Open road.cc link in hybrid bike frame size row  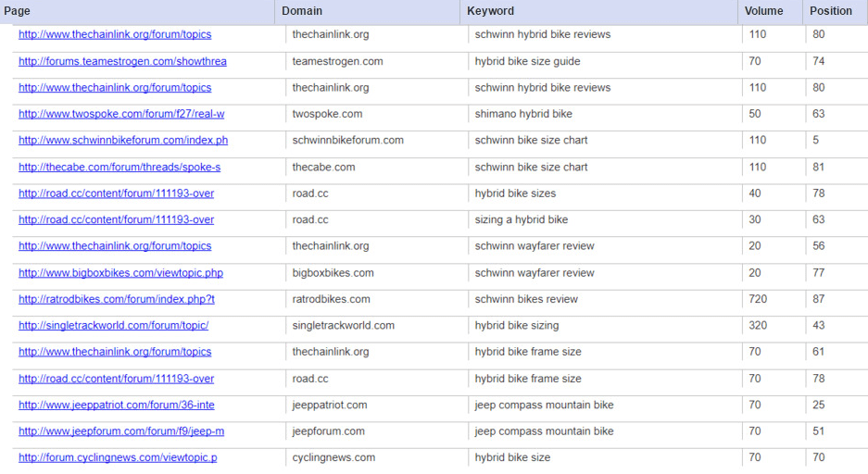click(x=116, y=379)
